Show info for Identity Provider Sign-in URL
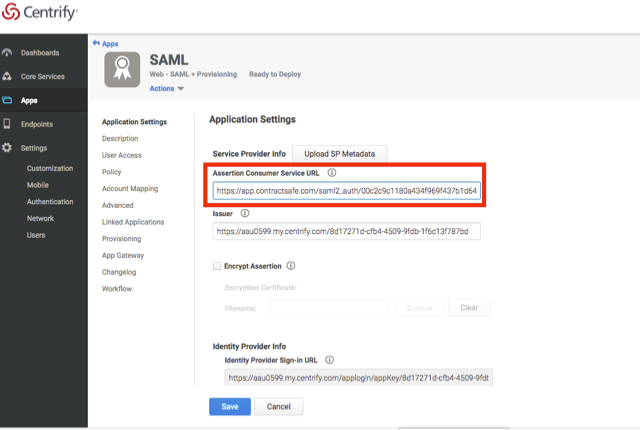Image resolution: width=640 pixels, height=430 pixels. (x=329, y=360)
